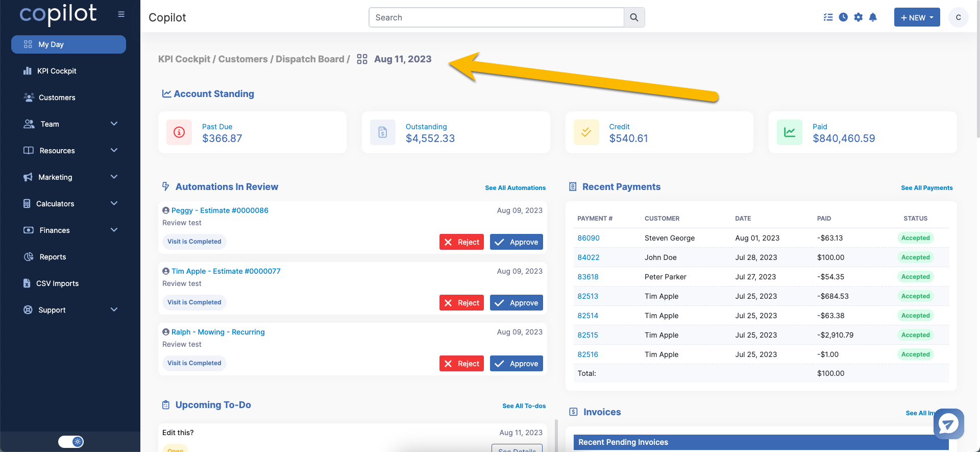This screenshot has height=452, width=980.
Task: Click the grid icon beside Aug 11, 2023
Action: [362, 59]
